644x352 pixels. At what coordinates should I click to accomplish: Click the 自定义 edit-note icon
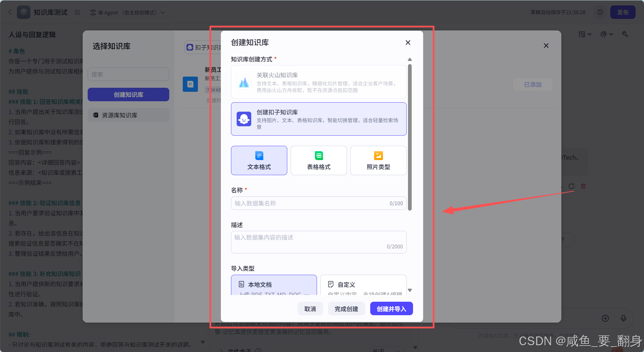[x=331, y=284]
